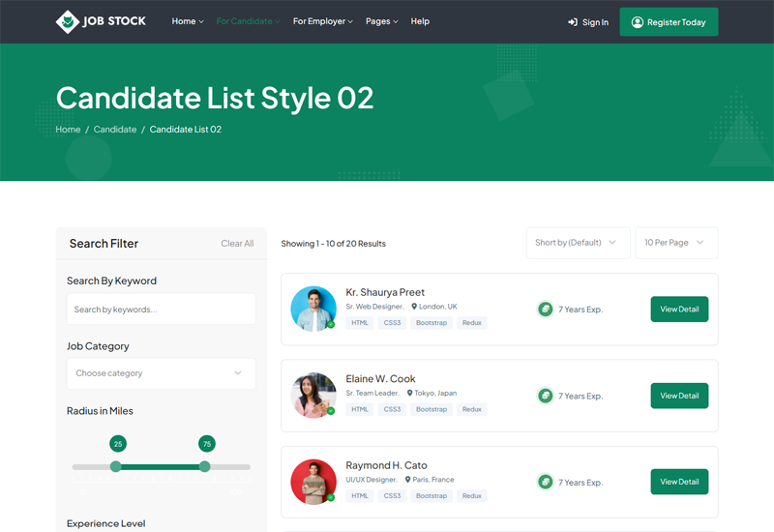Open the 10 Per Page dropdown
The height and width of the screenshot is (532, 774).
(676, 243)
